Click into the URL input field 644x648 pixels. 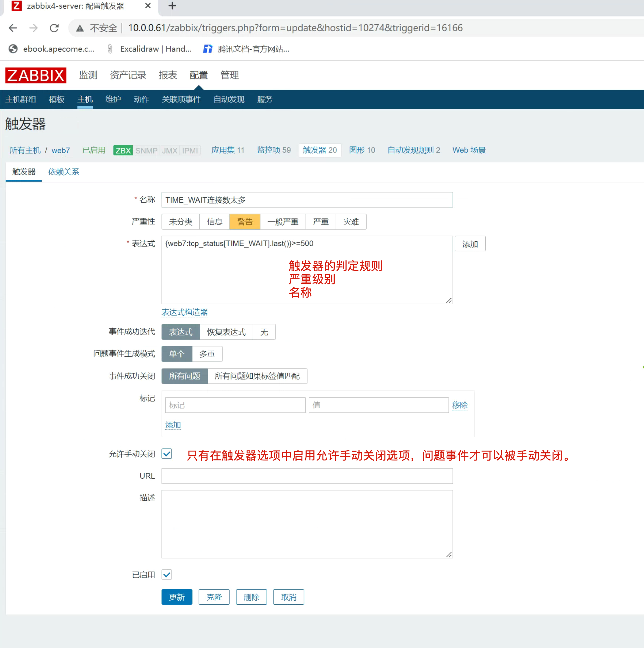(307, 476)
